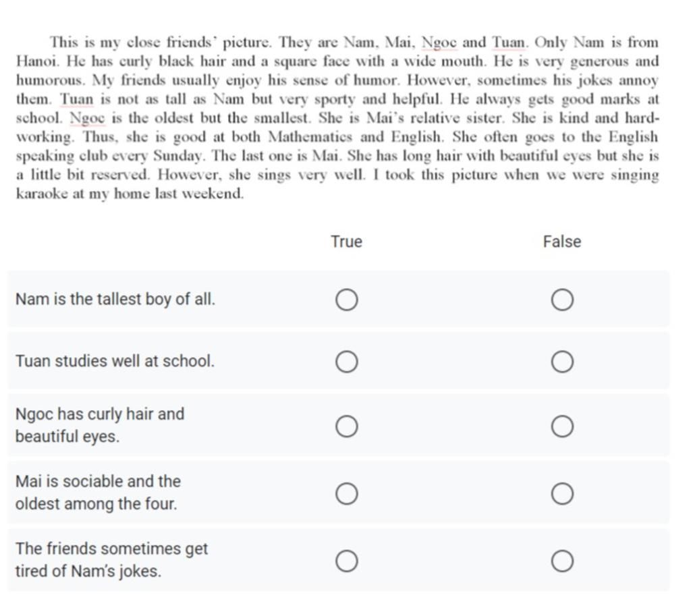The image size is (691, 616).
Task: Choose True for Ngoc has curly hair statement
Action: [x=346, y=426]
